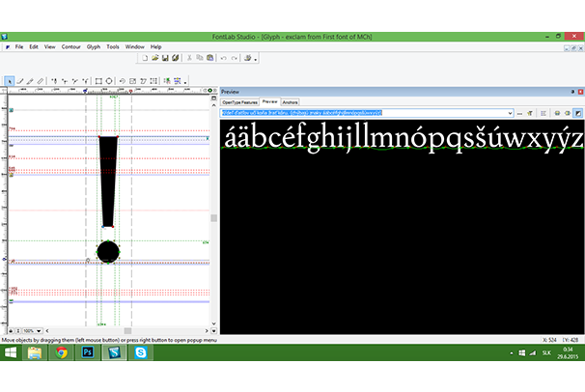Click the preview sample text field

[362, 113]
